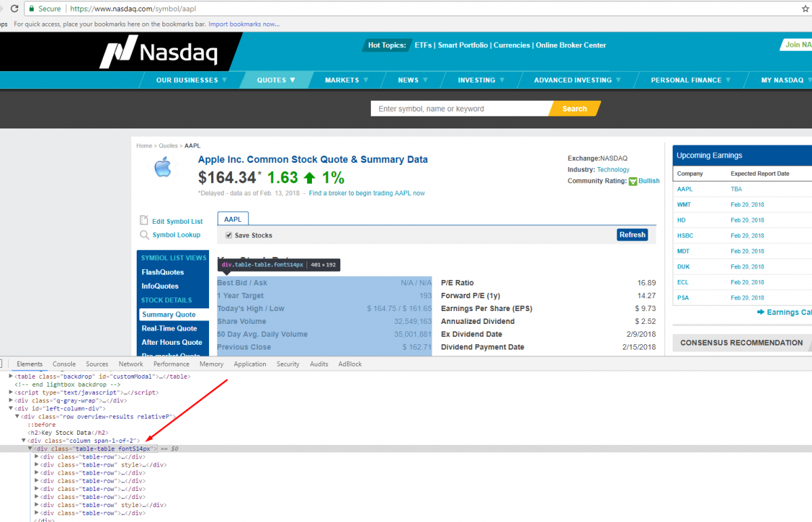
Task: Open the Import bookmarks now link
Action: [242, 24]
